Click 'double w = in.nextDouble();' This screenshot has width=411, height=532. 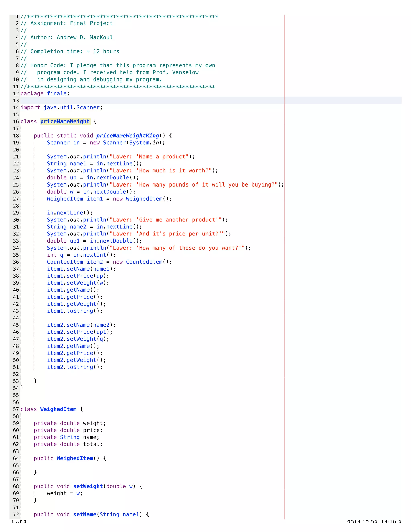click(91, 192)
